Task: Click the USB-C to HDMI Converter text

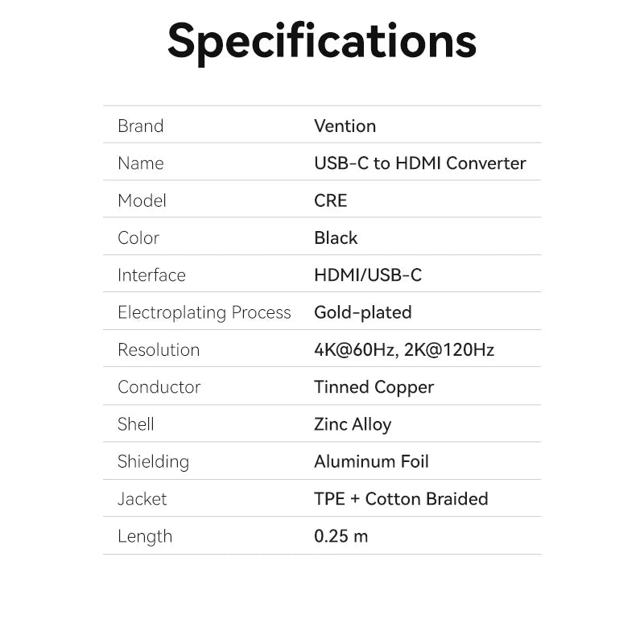Action: pyautogui.click(x=419, y=163)
